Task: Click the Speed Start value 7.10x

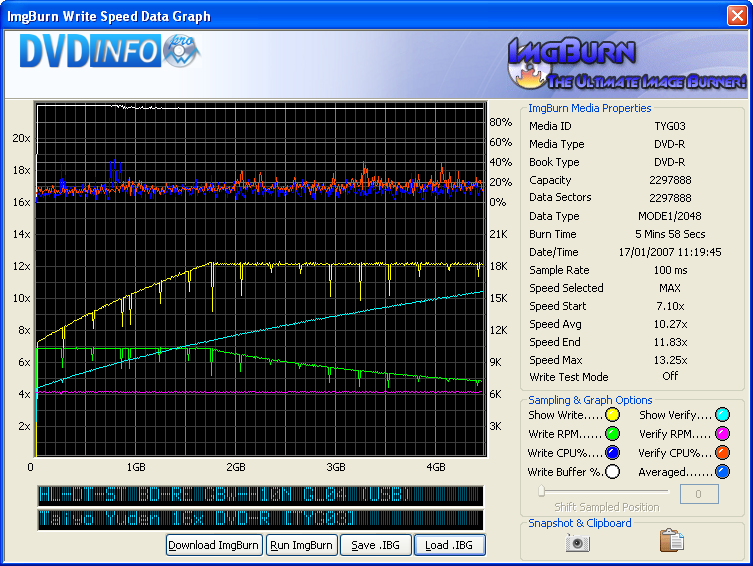Action: pyautogui.click(x=670, y=306)
